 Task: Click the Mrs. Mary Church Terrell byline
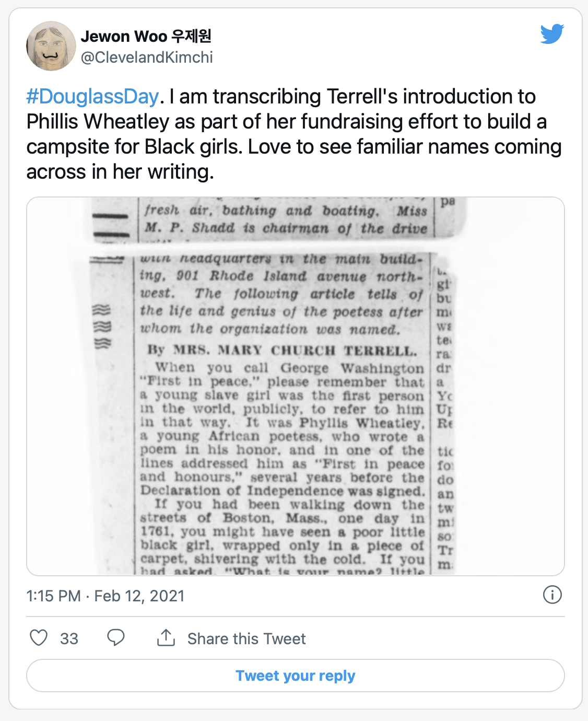pos(283,350)
